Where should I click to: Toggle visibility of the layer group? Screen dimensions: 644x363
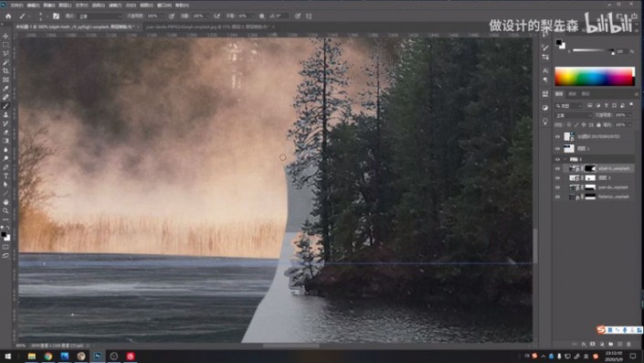(x=557, y=159)
